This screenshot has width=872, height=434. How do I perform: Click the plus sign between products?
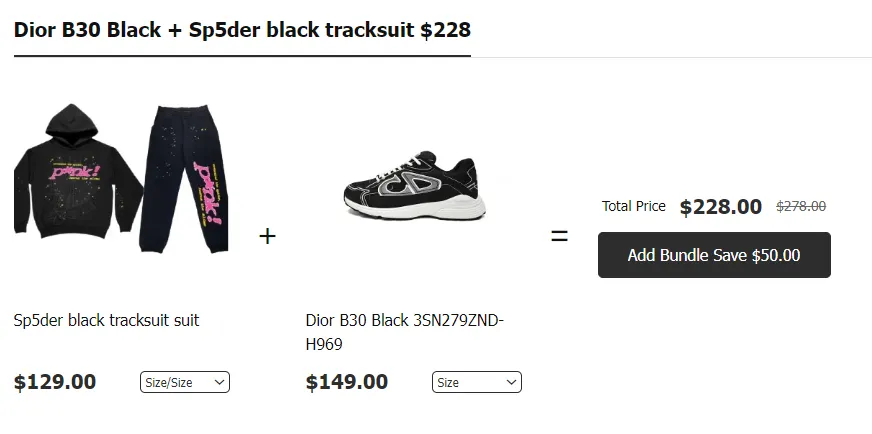(x=267, y=236)
